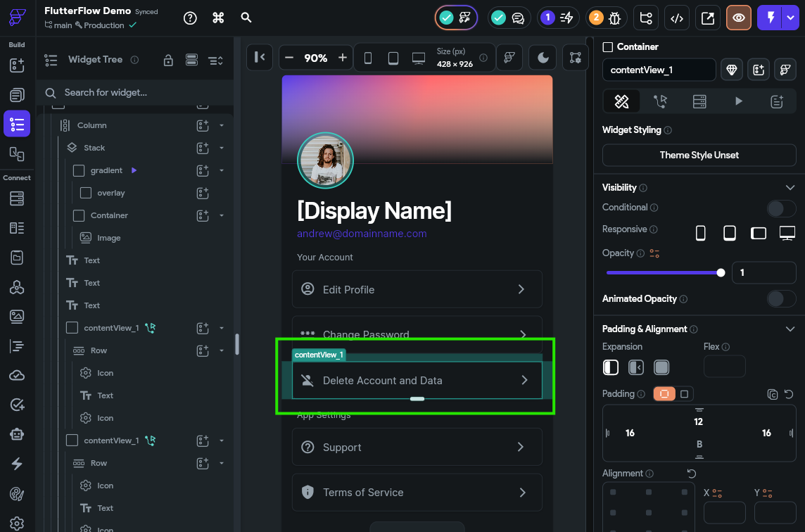
Task: Open the Add widget palette sidebar icon
Action: 17,65
